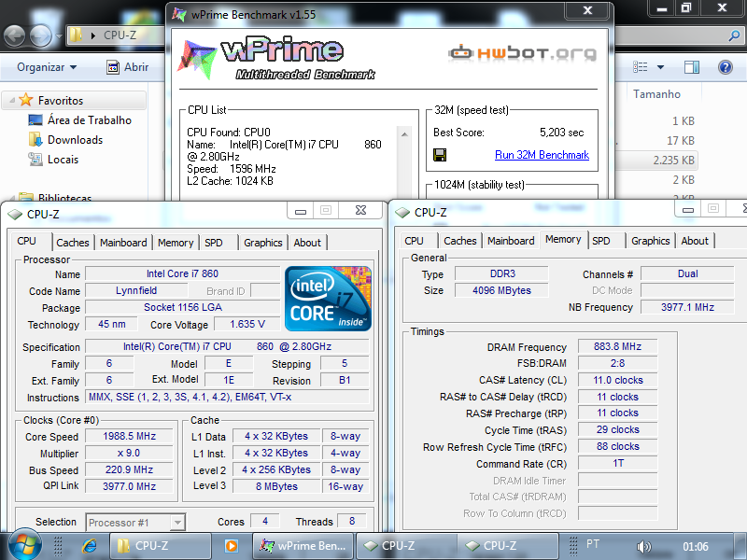747x560 pixels.
Task: Open Caches tab in right CPU-Z window
Action: (x=459, y=241)
